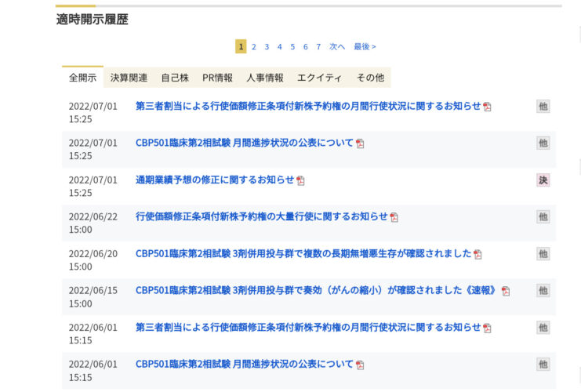Switch to the 人事情報 tab
The width and height of the screenshot is (581, 392).
coord(265,78)
